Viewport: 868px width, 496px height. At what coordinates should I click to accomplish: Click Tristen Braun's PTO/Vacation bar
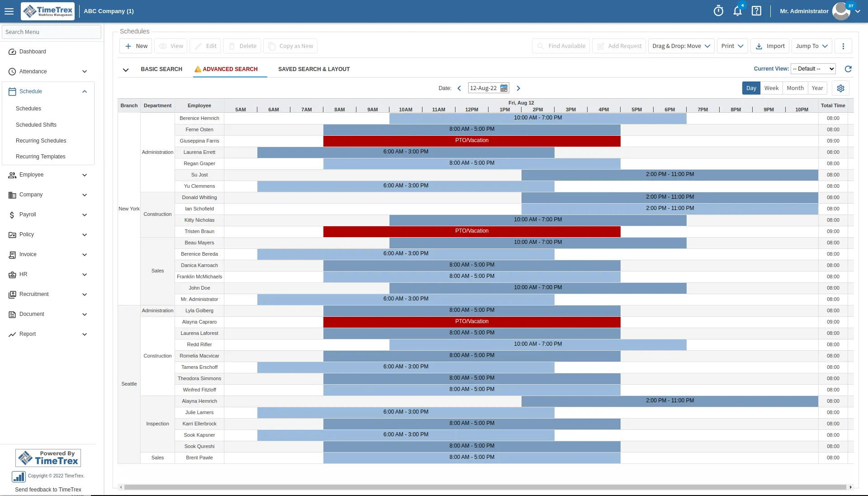pos(472,231)
